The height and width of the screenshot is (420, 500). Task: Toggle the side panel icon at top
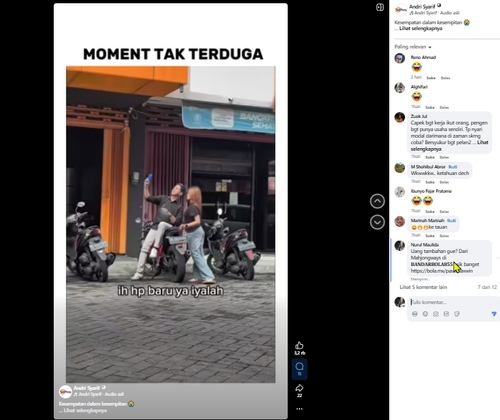click(x=380, y=7)
